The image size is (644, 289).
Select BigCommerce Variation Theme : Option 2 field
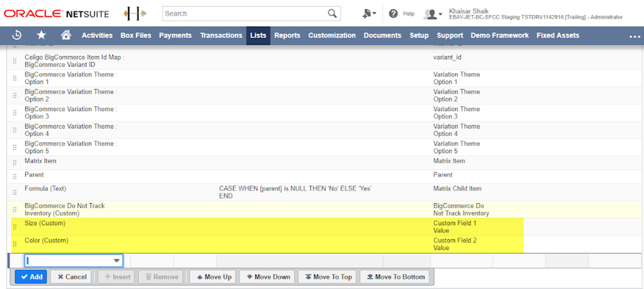[71, 96]
